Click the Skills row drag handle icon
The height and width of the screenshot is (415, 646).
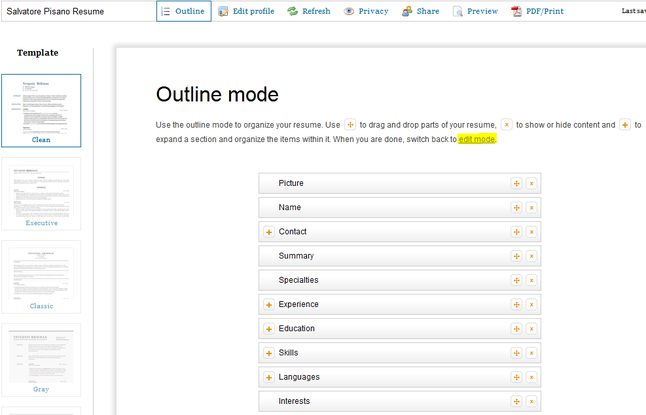click(516, 353)
